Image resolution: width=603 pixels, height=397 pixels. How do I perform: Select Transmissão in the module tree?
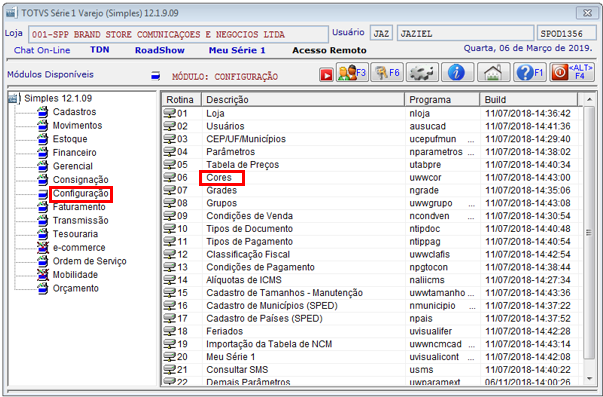pyautogui.click(x=80, y=220)
